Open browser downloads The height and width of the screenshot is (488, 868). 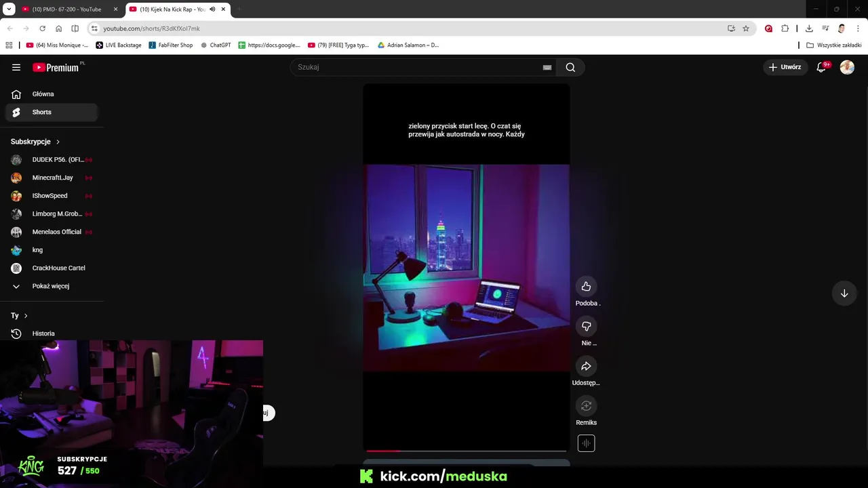809,28
